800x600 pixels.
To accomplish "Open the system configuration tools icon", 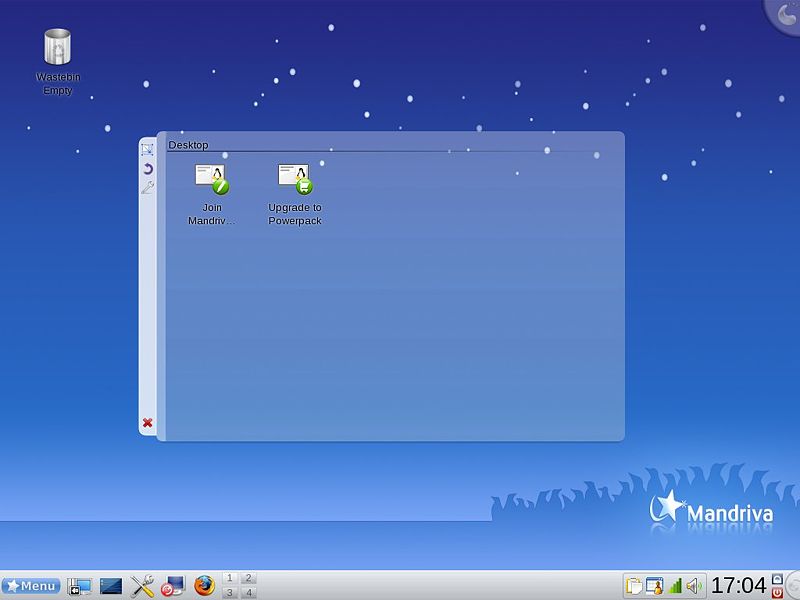I will tap(142, 586).
